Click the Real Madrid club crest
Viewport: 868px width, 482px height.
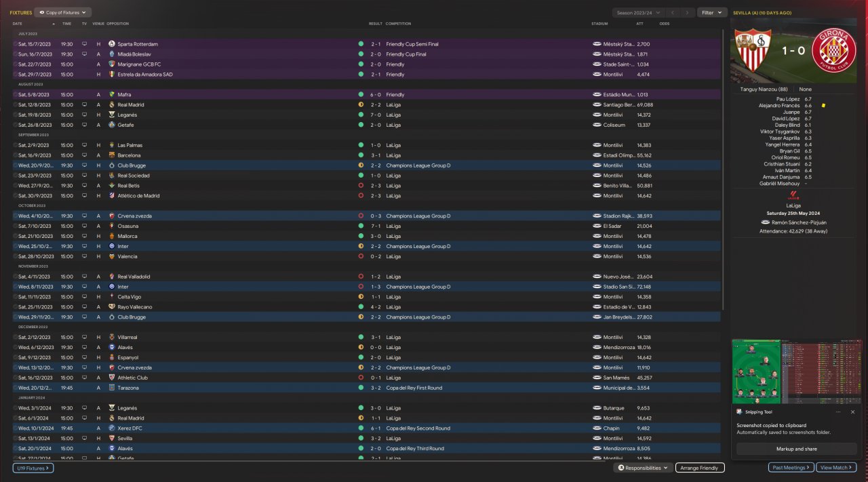112,105
